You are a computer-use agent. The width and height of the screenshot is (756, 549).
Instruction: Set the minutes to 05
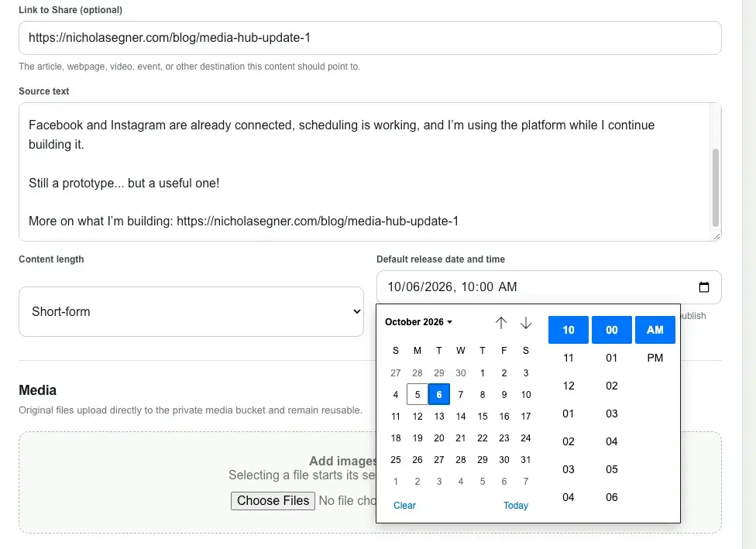pos(612,469)
